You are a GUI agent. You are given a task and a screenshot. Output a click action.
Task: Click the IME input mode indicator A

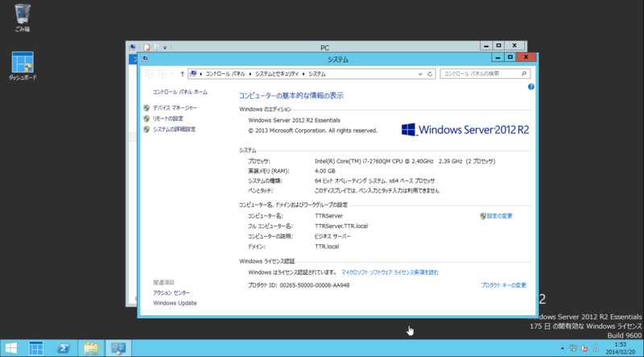[x=596, y=348]
